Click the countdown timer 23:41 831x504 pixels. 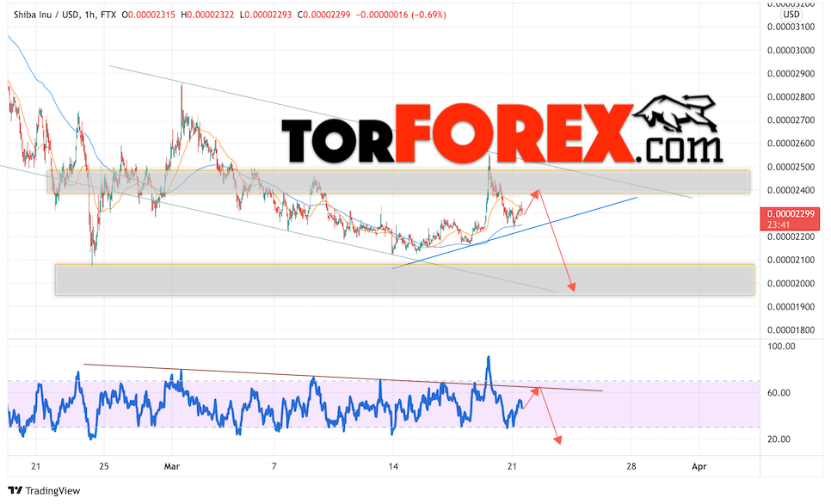tap(779, 224)
